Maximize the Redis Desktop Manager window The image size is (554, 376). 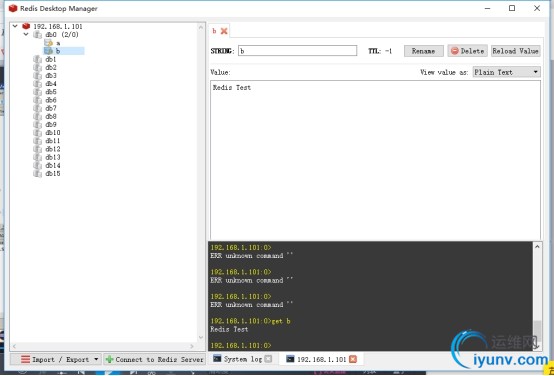[x=512, y=8]
